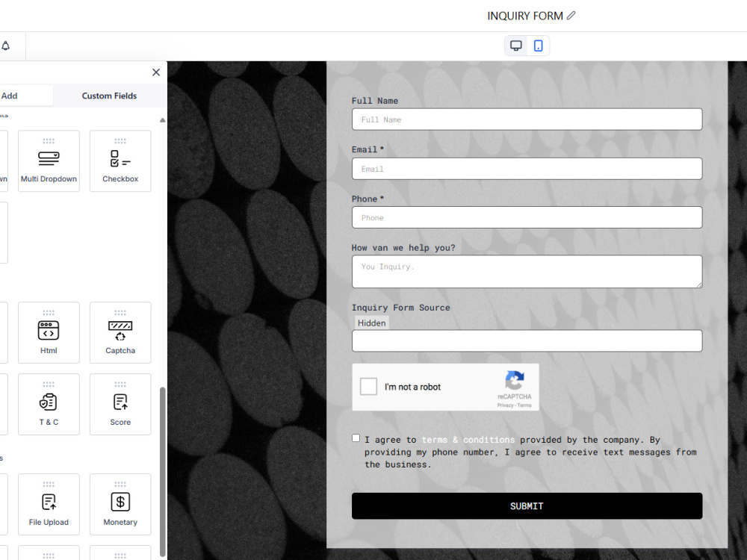This screenshot has width=747, height=560.
Task: Tick the terms agreement checkbox
Action: (356, 438)
